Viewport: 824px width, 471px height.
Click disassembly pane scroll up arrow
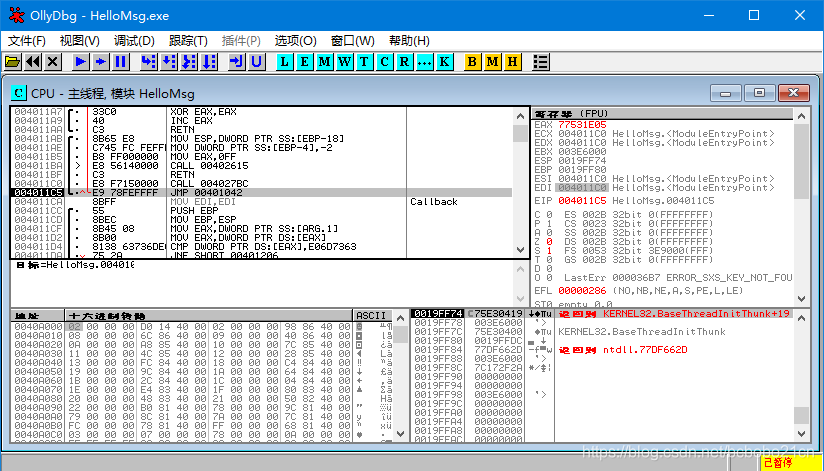pyautogui.click(x=520, y=116)
